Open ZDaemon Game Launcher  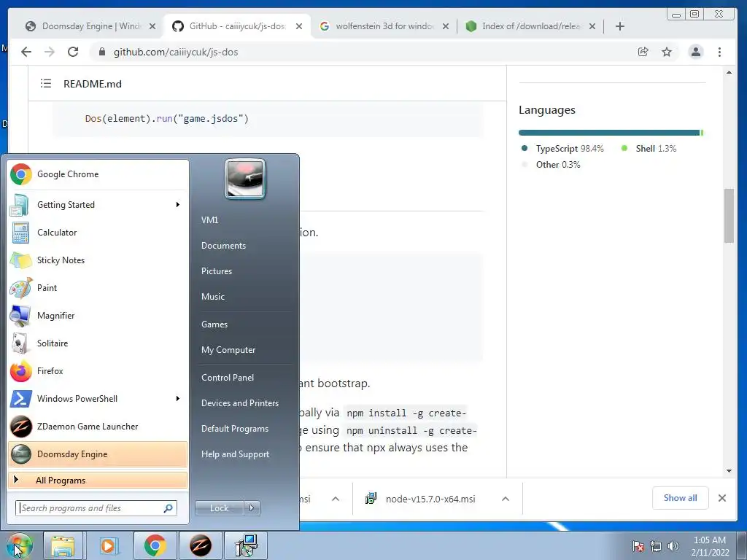(x=98, y=426)
